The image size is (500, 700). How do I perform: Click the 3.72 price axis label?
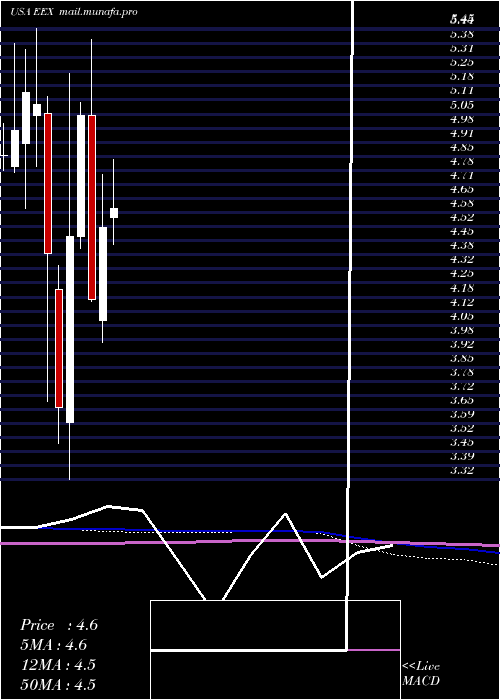coord(462,386)
